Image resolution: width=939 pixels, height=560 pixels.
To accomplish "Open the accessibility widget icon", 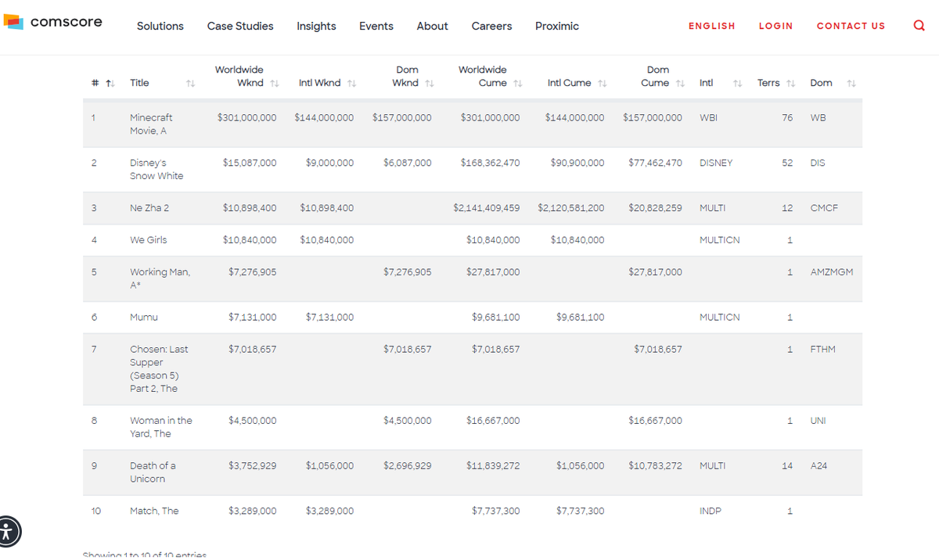I will point(5,532).
